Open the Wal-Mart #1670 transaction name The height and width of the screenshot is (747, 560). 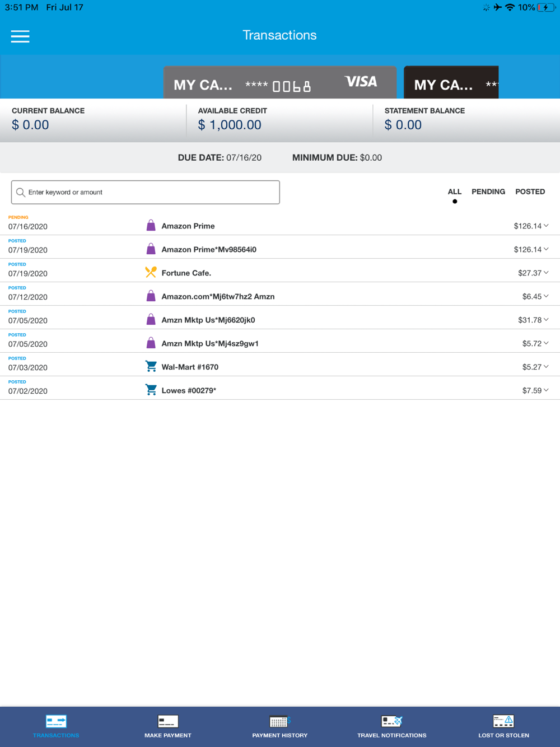[x=190, y=367]
